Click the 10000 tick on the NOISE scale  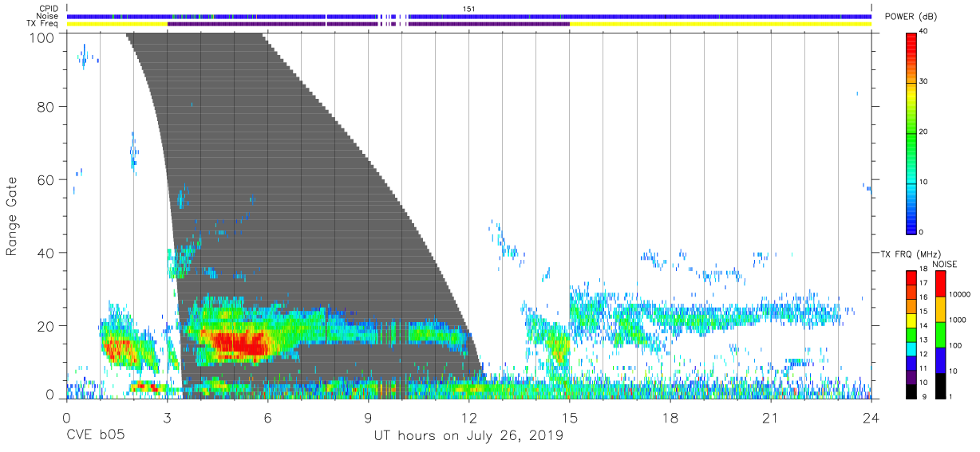[x=960, y=294]
